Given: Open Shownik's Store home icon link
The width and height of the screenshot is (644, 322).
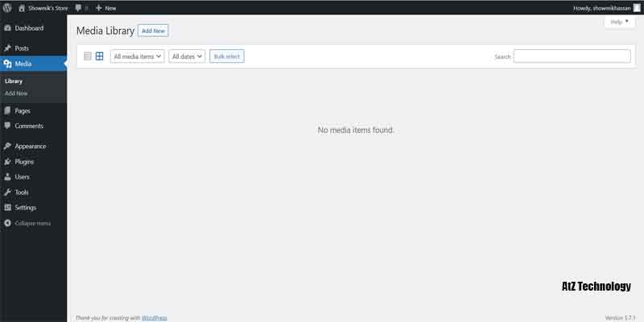Looking at the screenshot, I should (22, 7).
